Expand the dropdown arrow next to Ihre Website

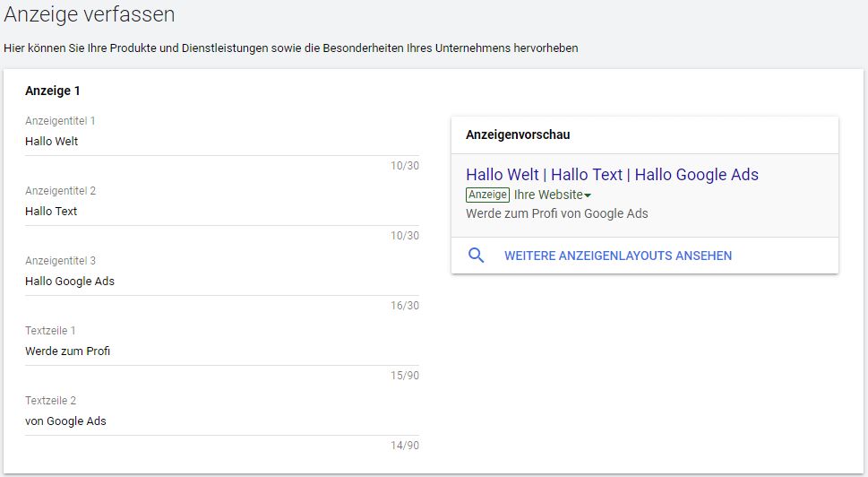click(588, 195)
